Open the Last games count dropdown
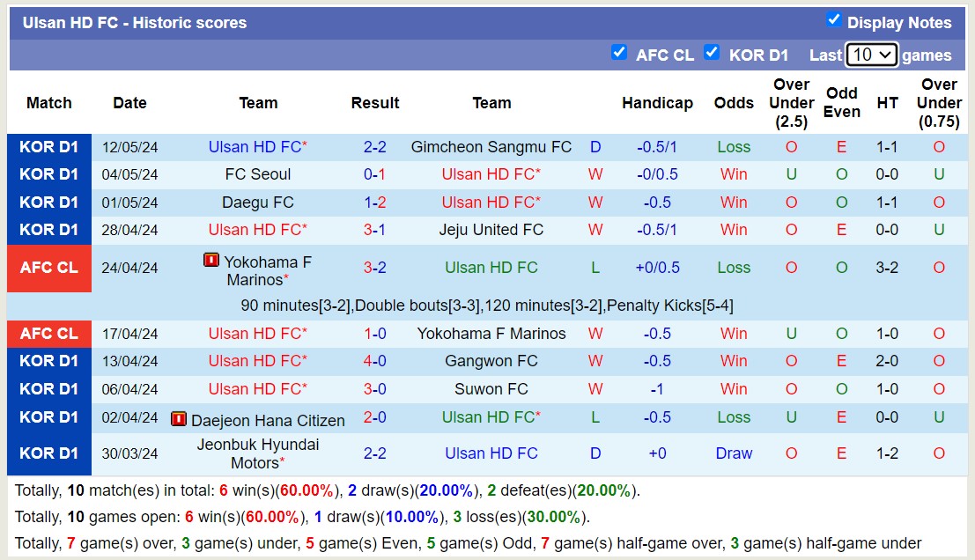 pos(872,54)
